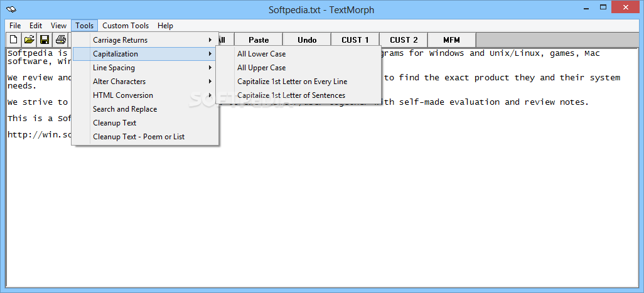Image resolution: width=644 pixels, height=293 pixels.
Task: Expand the Carriage Returns submenu
Action: 144,40
